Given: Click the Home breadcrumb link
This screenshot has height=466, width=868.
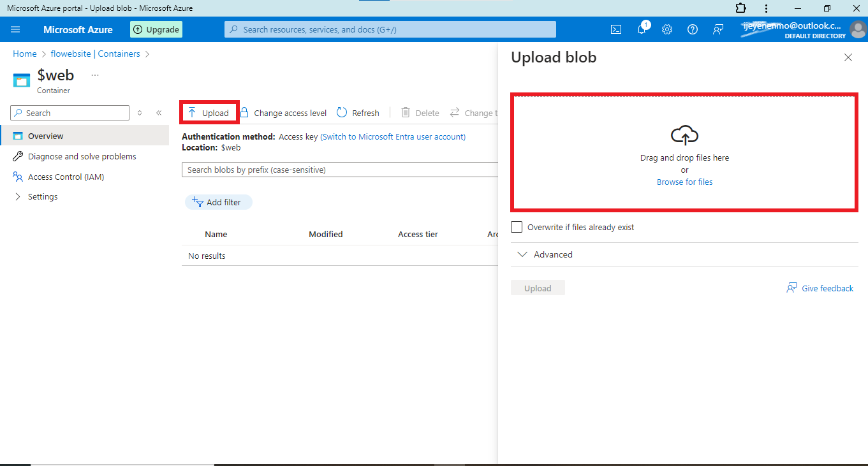Looking at the screenshot, I should pyautogui.click(x=25, y=54).
